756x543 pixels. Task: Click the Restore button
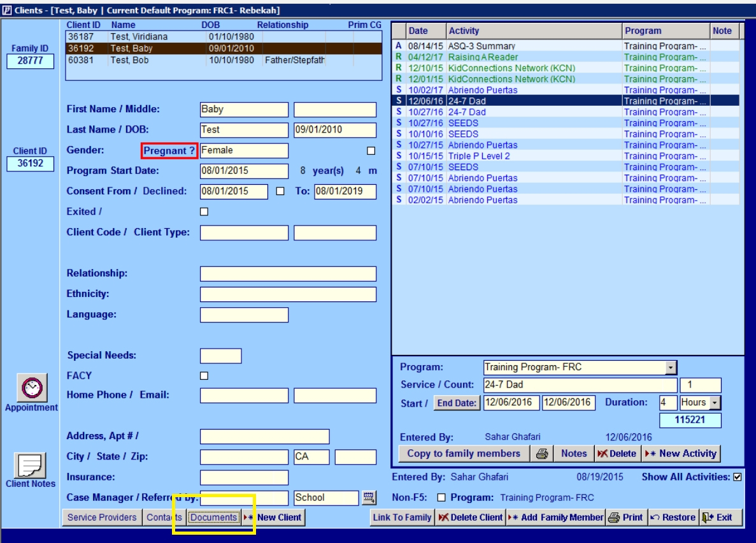tap(673, 518)
